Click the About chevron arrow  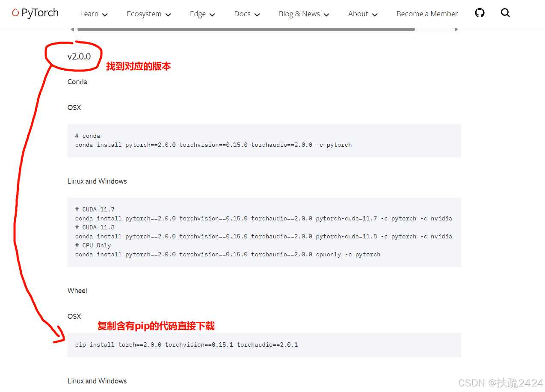pyautogui.click(x=375, y=15)
